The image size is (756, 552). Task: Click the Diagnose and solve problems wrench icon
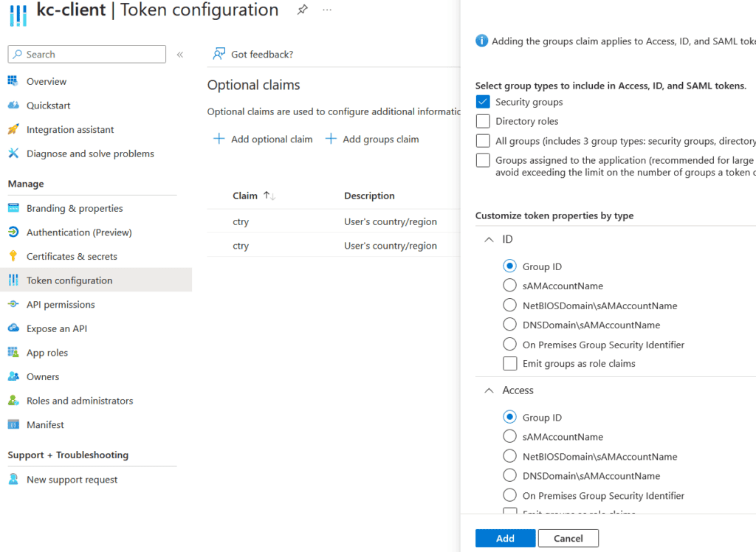[13, 153]
